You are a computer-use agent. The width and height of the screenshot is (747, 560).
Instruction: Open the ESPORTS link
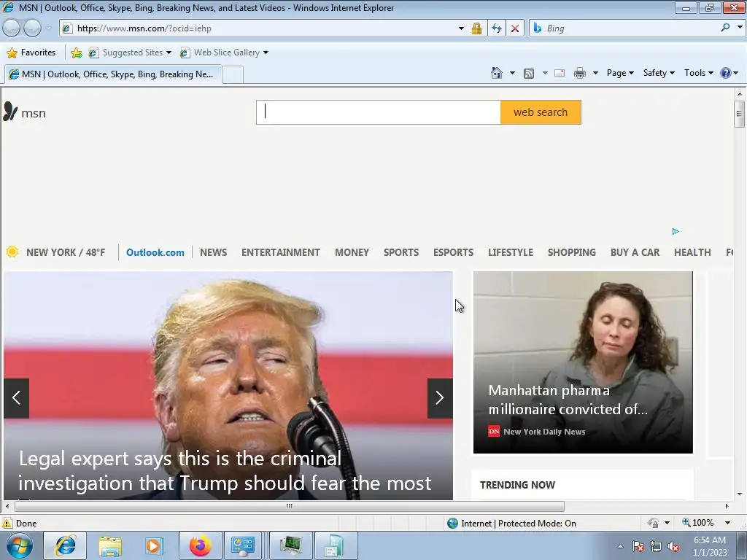453,252
